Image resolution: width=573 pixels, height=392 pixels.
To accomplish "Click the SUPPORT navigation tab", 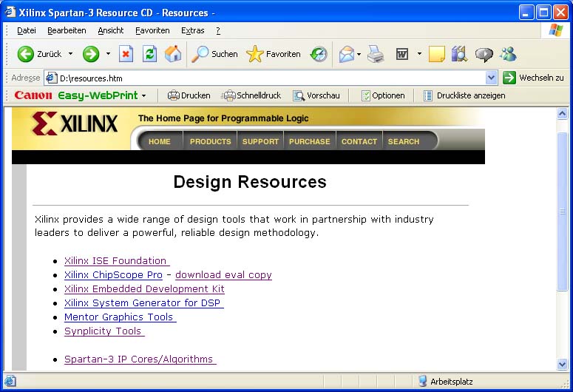I will tap(260, 141).
